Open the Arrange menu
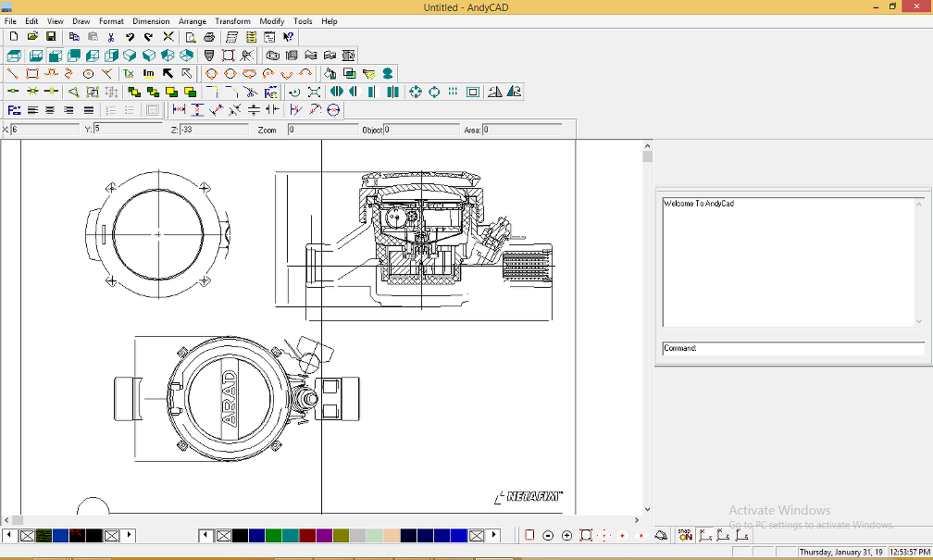 (x=193, y=21)
